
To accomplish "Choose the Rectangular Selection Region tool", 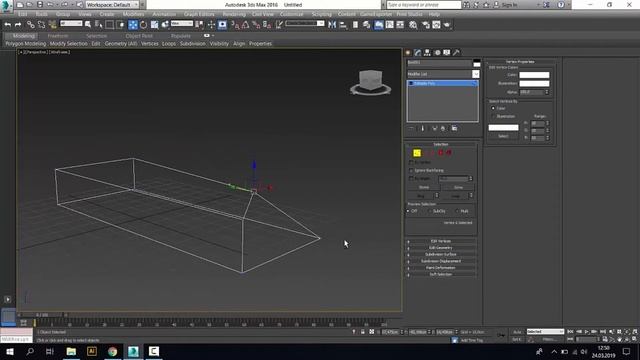I will click(109, 25).
